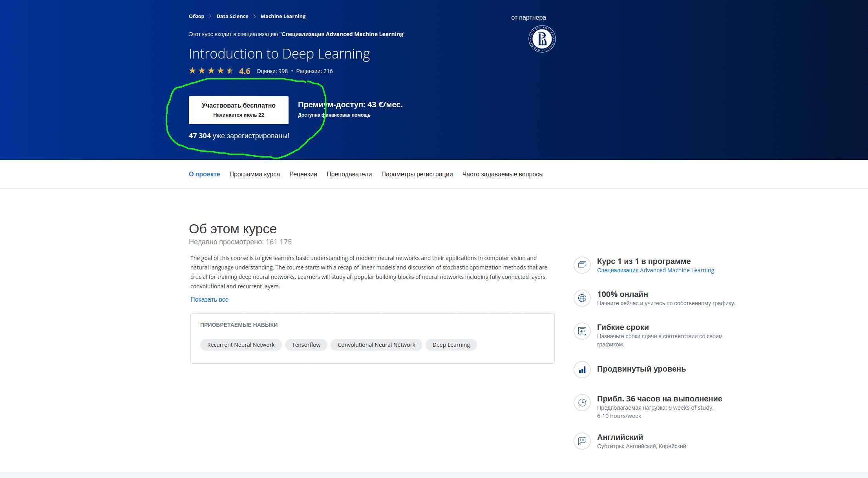Click the globe 100% online icon
The width and height of the screenshot is (868, 478).
(x=582, y=298)
